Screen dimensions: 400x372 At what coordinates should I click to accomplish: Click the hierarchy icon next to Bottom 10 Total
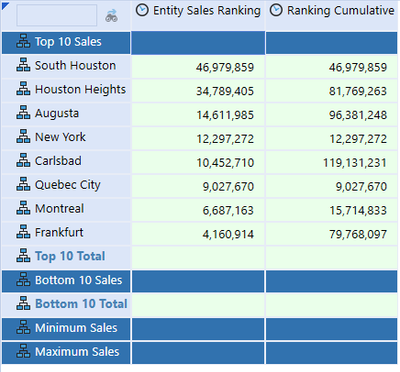[23, 304]
